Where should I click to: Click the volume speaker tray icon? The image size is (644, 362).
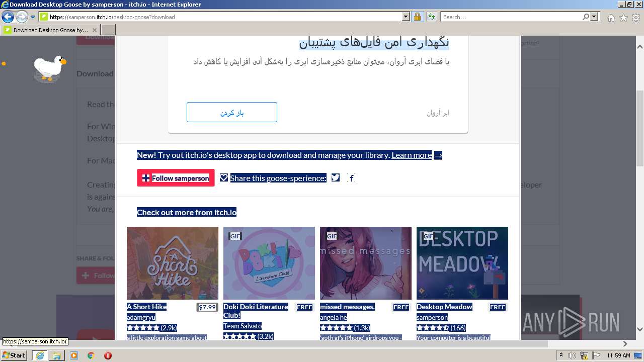coord(573,355)
